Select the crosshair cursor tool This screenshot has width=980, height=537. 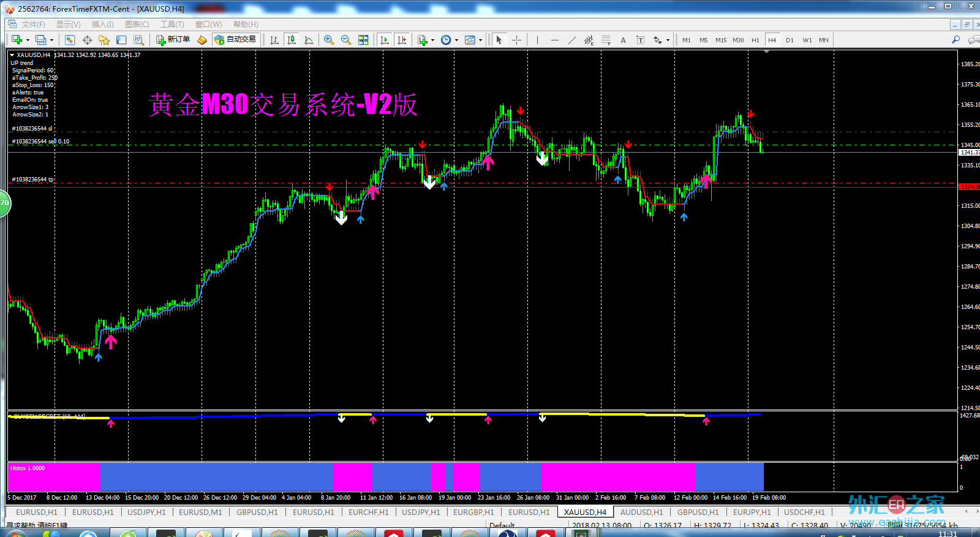click(516, 40)
